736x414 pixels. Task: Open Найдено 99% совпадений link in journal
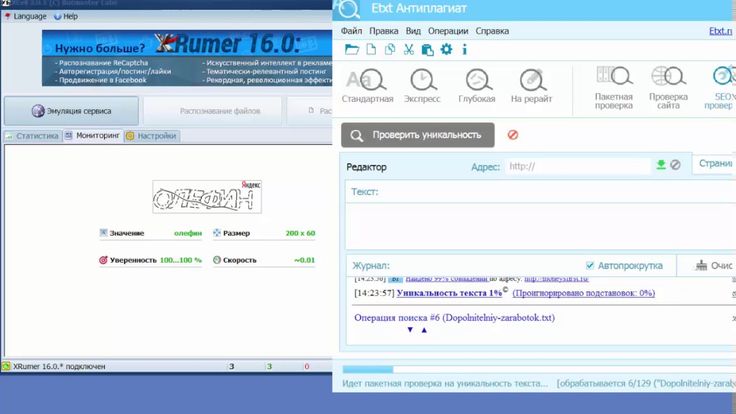446,278
